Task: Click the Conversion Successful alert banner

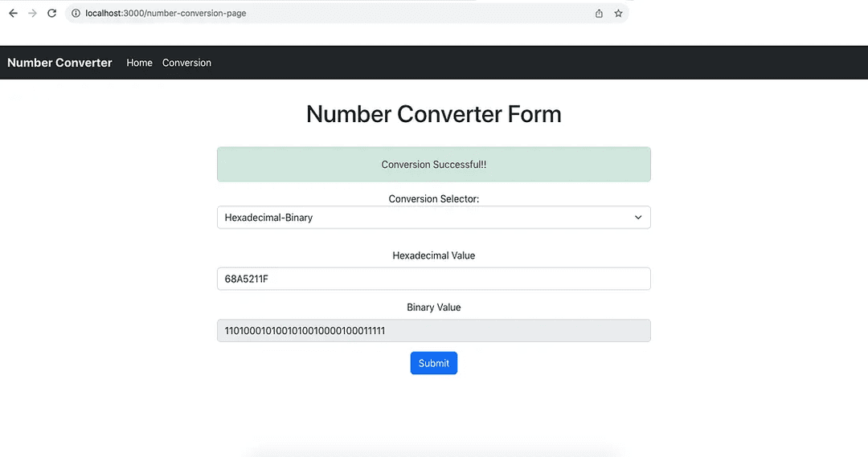Action: tap(433, 165)
